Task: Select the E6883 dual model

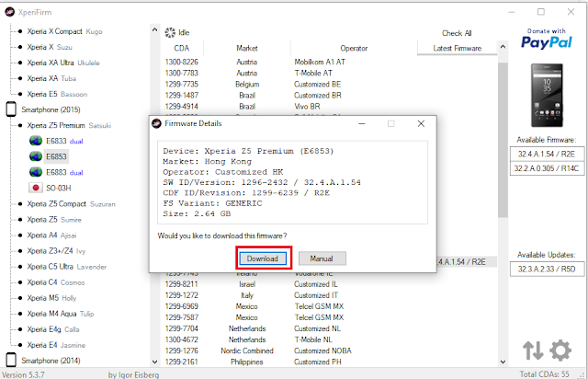Action: 64,172
